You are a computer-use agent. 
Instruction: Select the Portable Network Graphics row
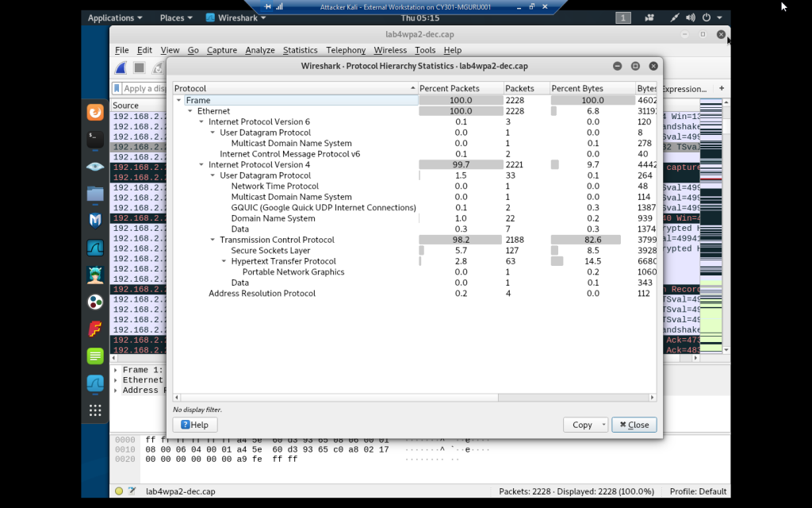[x=414, y=272]
